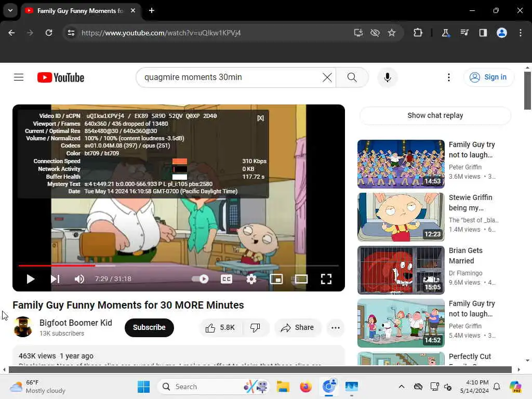Open the weather widget 66°F
This screenshot has width=532, height=399.
pyautogui.click(x=37, y=387)
